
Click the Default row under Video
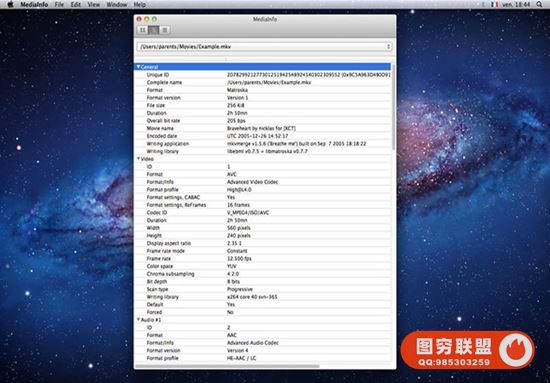(x=262, y=305)
